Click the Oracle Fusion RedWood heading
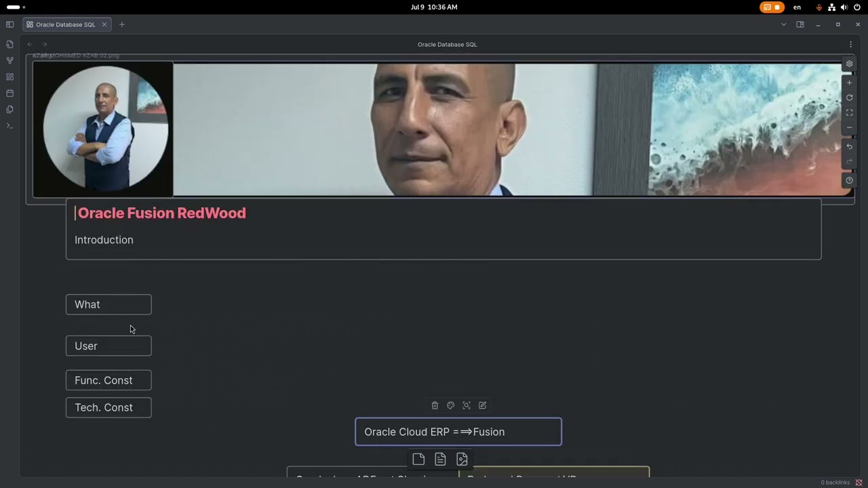Viewport: 868px width, 488px height. tap(162, 213)
